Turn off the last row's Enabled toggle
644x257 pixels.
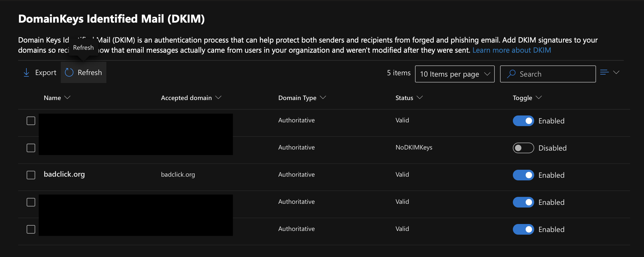(x=523, y=229)
